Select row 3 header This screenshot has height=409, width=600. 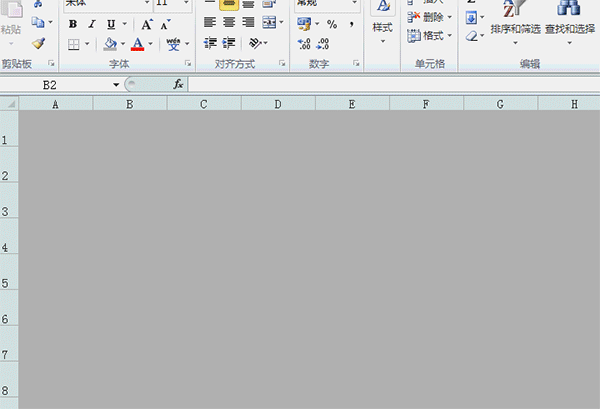(x=9, y=200)
